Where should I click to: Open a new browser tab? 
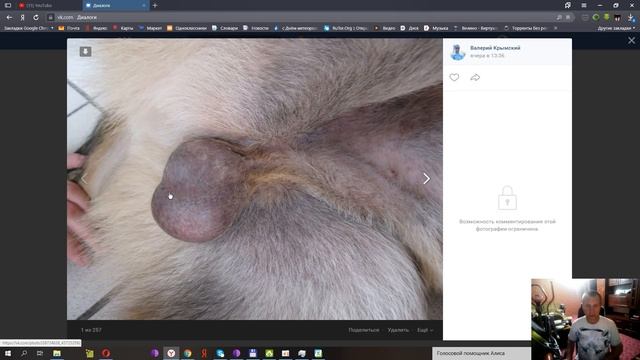pyautogui.click(x=155, y=6)
